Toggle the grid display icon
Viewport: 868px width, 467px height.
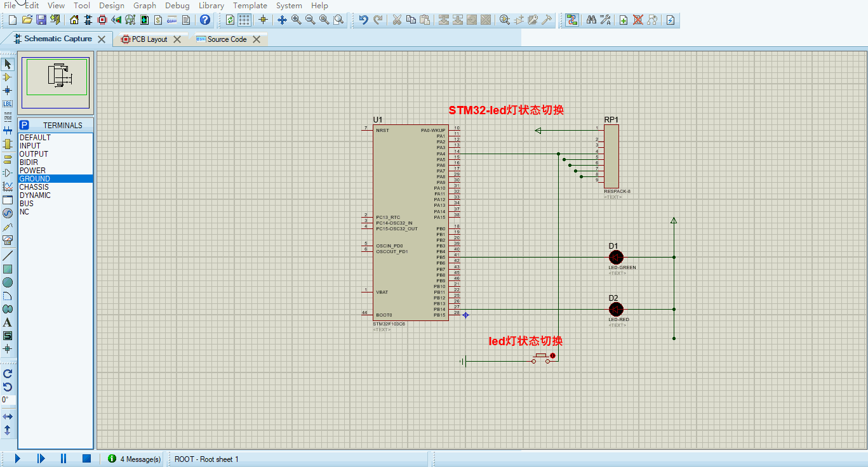pos(244,20)
